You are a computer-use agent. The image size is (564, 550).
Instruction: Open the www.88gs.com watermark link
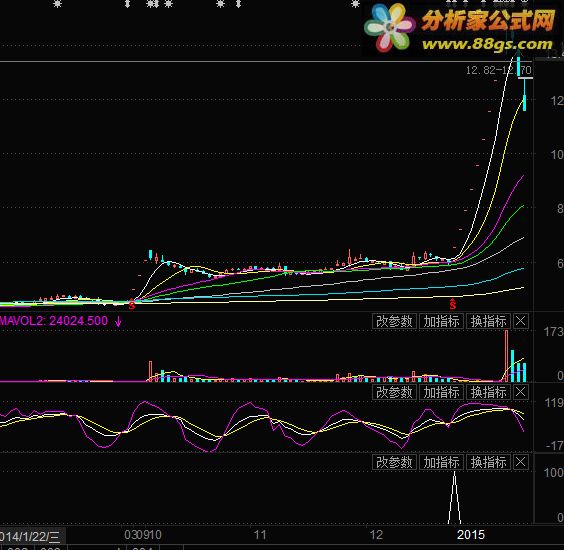(487, 44)
